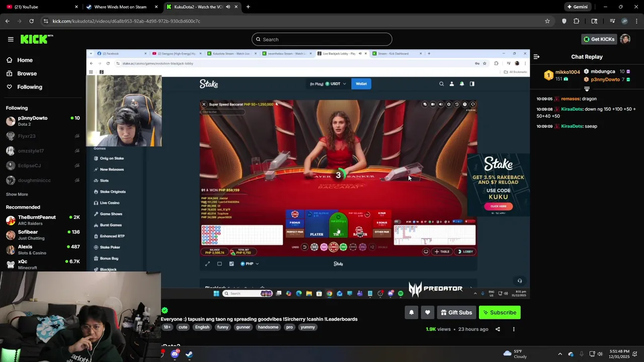This screenshot has width=644, height=362.
Task: Collapse the chat replay panel
Action: click(x=537, y=57)
